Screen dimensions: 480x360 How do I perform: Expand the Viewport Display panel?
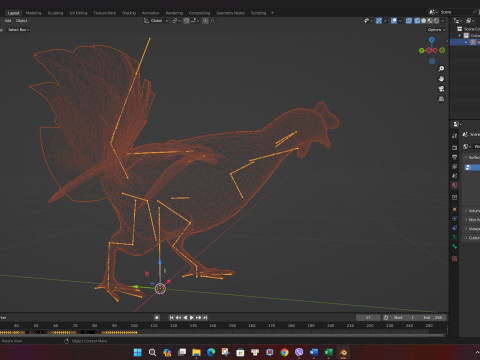pyautogui.click(x=472, y=229)
